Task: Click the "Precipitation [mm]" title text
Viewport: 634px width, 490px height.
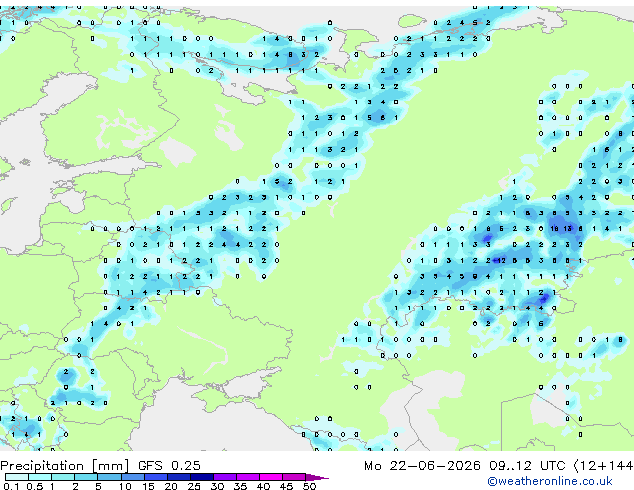Action: pyautogui.click(x=65, y=466)
